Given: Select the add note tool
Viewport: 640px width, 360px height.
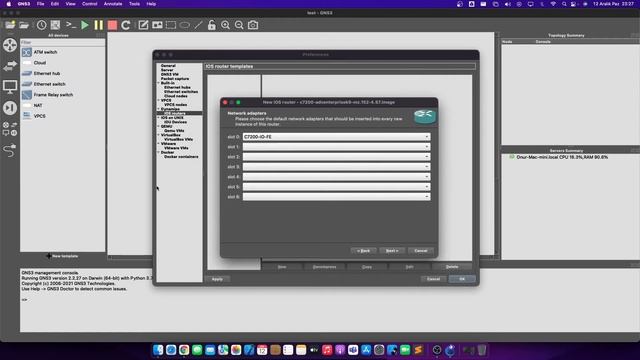Looking at the screenshot, I should coord(143,25).
